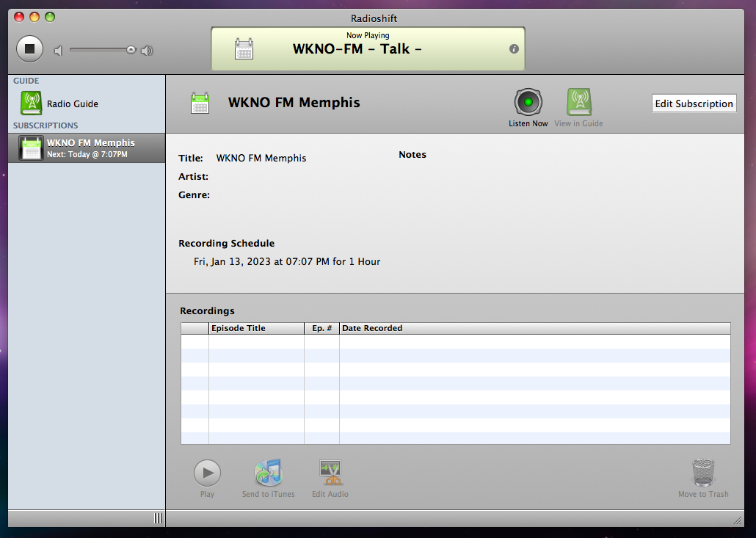The image size is (756, 538).
Task: Click the Artist: field label
Action: coord(193,177)
